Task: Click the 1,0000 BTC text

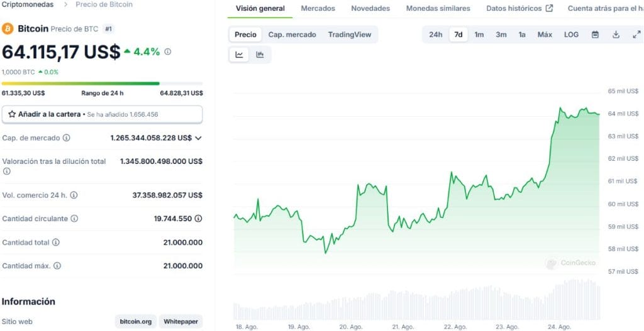Action: 18,72
